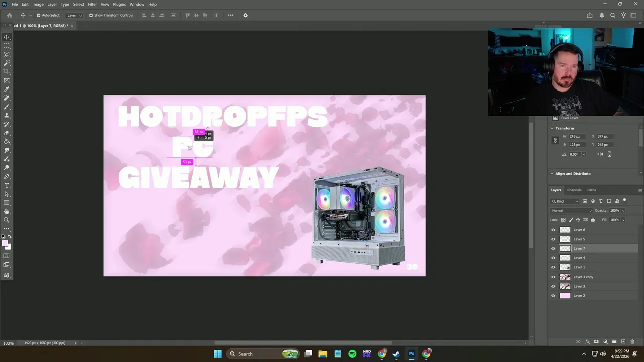
Task: Open the Filter menu
Action: (92, 4)
